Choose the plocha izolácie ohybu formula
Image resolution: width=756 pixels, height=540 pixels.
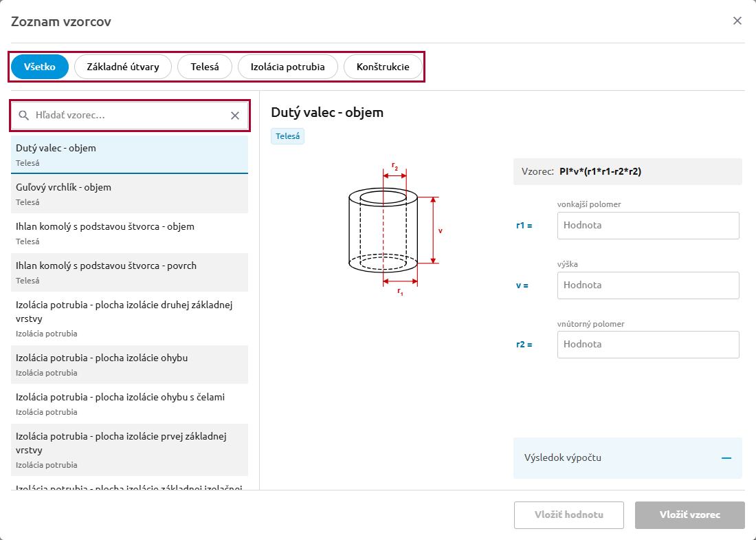[129, 365]
